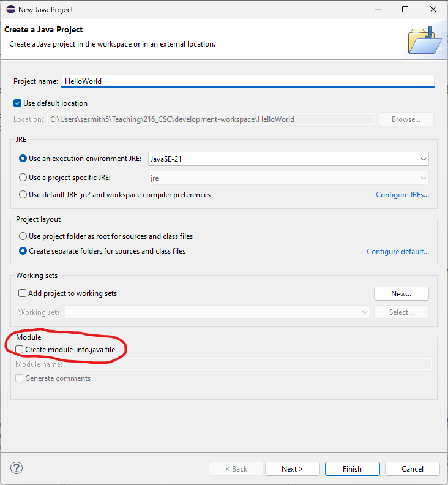448x485 pixels.
Task: Open Configure JREs link
Action: 402,195
